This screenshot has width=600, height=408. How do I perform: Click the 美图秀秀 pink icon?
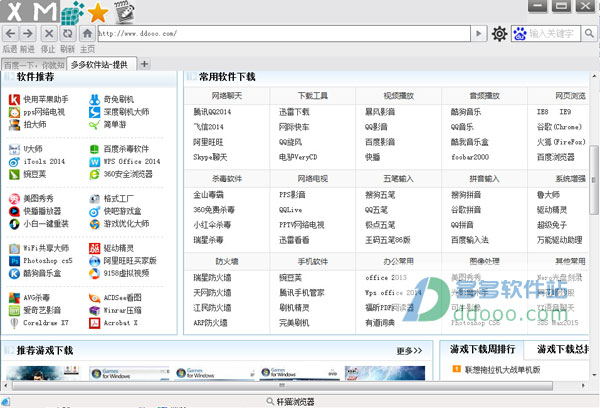click(14, 199)
